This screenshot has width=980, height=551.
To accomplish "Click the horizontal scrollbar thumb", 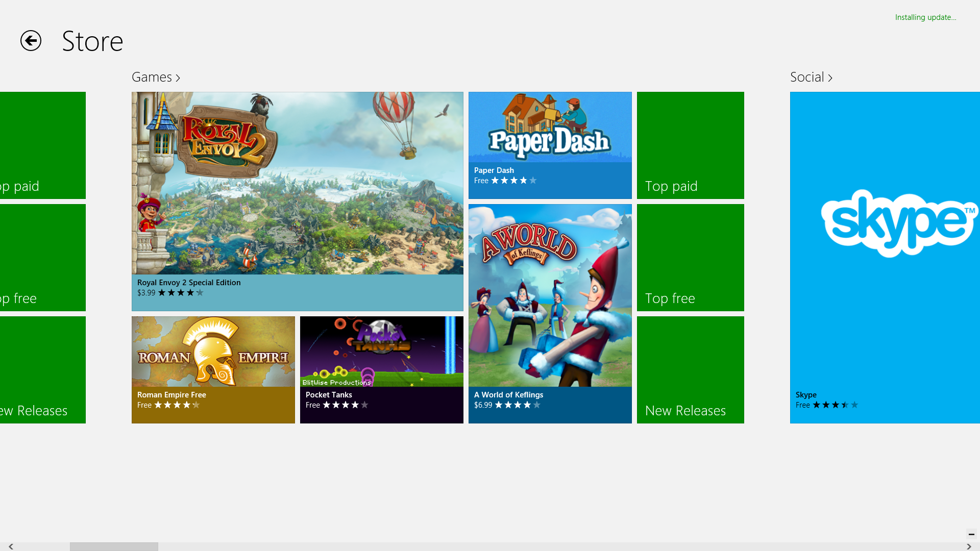I will pyautogui.click(x=114, y=546).
